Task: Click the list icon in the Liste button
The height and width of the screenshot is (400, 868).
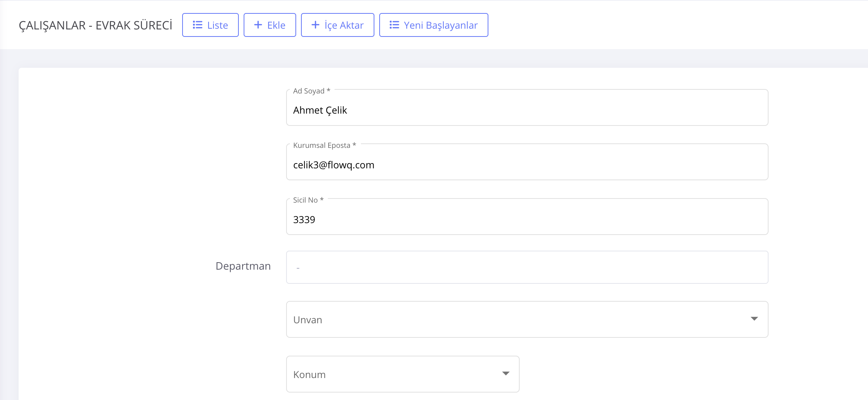Action: point(197,25)
